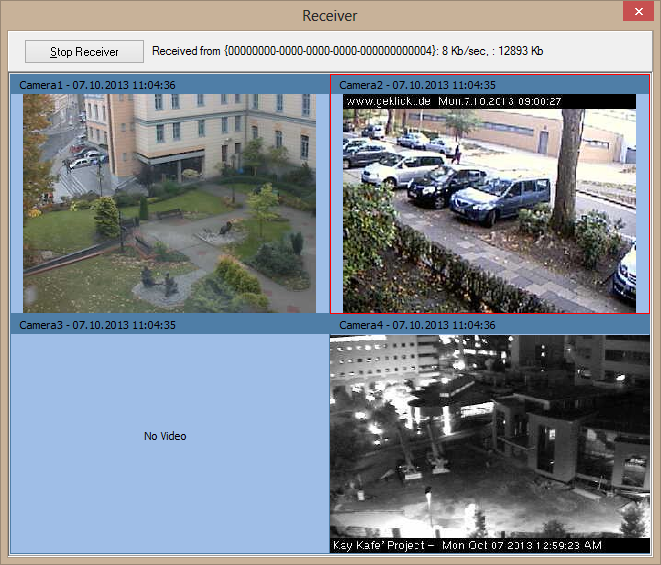Image resolution: width=661 pixels, height=565 pixels.
Task: Click the Stop Receiver button
Action: point(85,51)
